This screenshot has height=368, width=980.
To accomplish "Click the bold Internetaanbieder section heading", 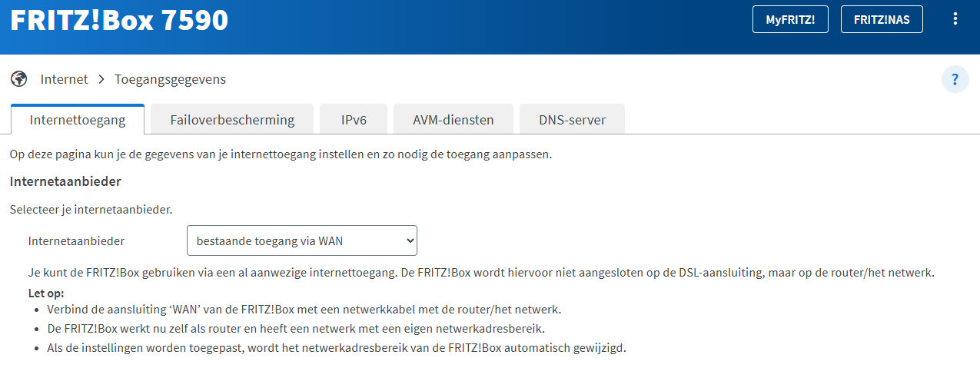I will [x=65, y=182].
